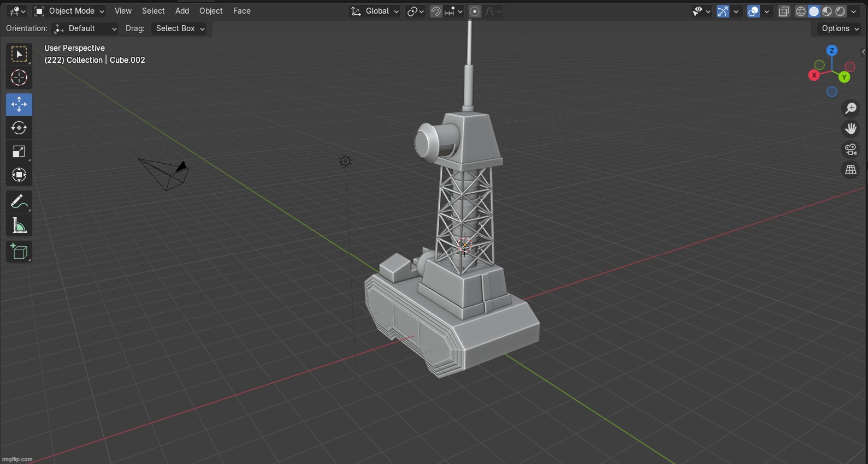The width and height of the screenshot is (868, 464).
Task: Click the light object in the viewport
Action: (x=345, y=161)
